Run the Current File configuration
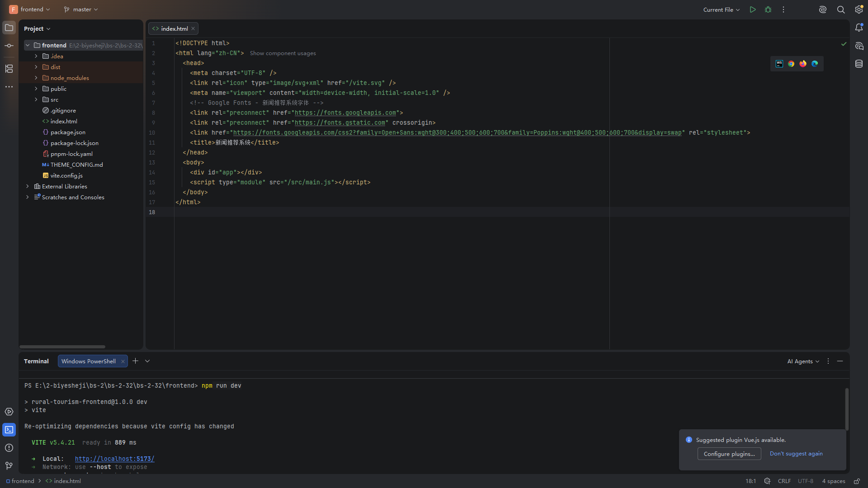This screenshot has width=868, height=488. 753,9
